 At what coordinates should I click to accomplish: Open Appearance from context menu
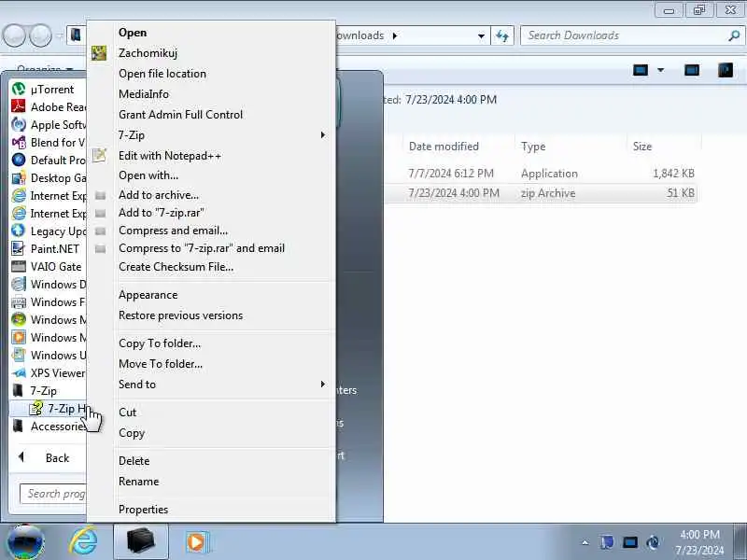pos(148,295)
